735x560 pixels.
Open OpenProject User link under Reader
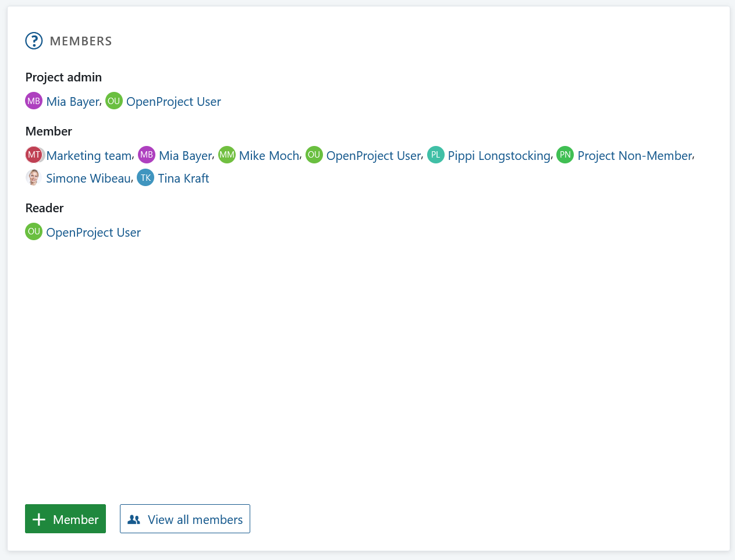coord(93,233)
